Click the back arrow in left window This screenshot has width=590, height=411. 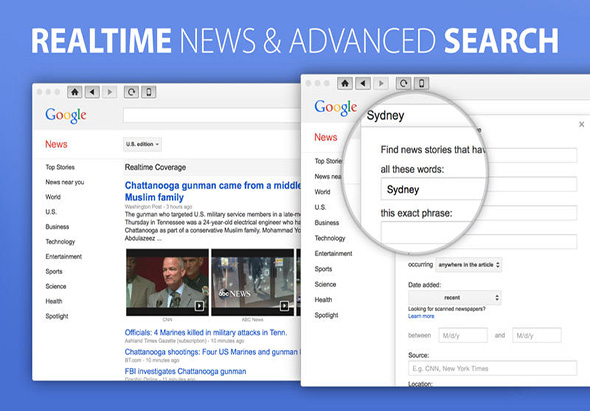tap(92, 92)
